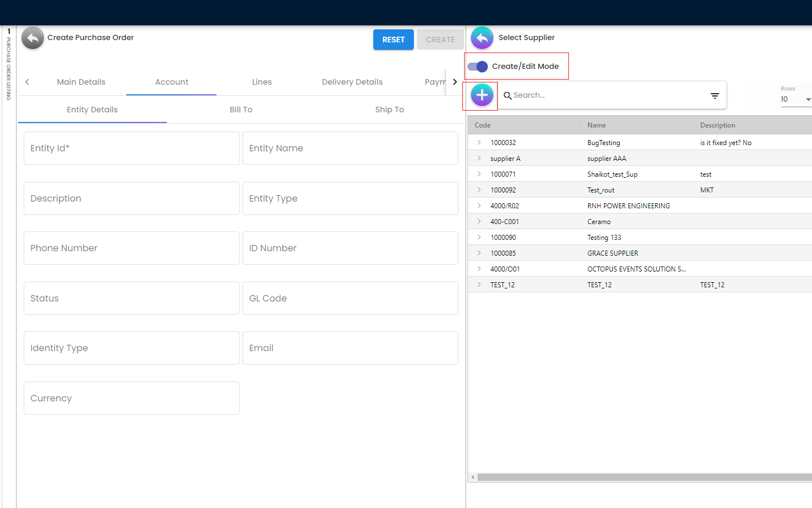
Task: Click the back arrow beside Create Purchase Order
Action: [x=33, y=38]
